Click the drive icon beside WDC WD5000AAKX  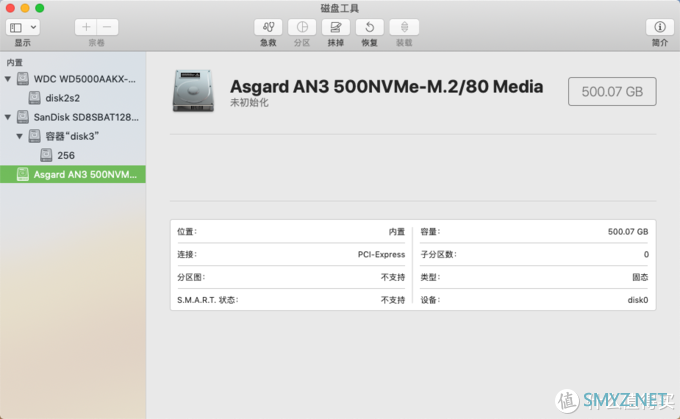coord(23,79)
